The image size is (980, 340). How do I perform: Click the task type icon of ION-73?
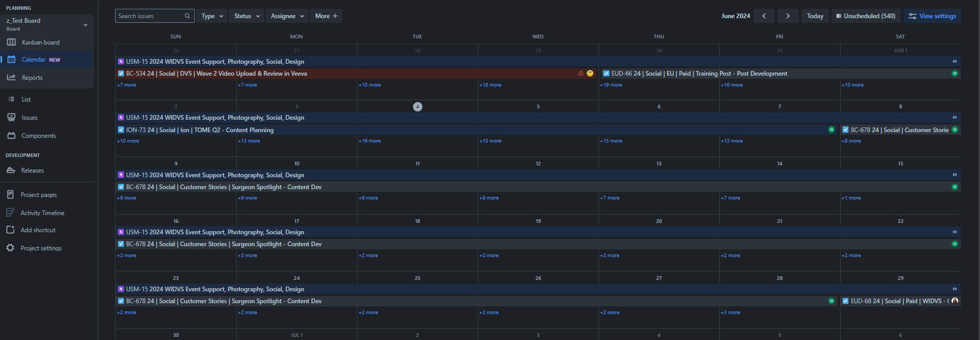[x=121, y=130]
